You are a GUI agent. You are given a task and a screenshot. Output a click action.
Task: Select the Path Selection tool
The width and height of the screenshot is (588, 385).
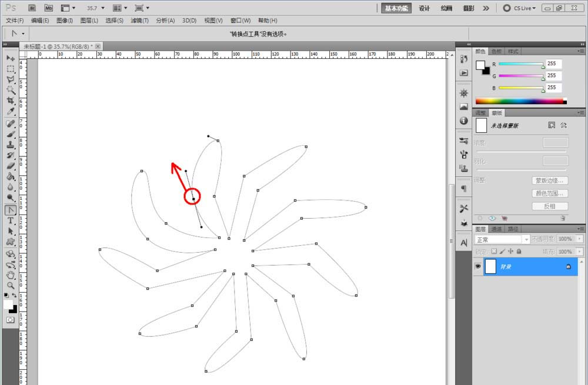11,231
